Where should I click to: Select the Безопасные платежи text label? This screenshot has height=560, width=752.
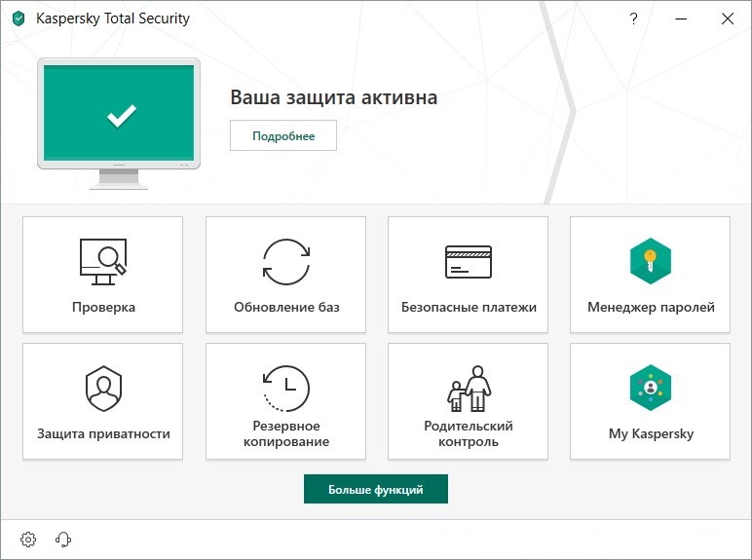point(469,308)
